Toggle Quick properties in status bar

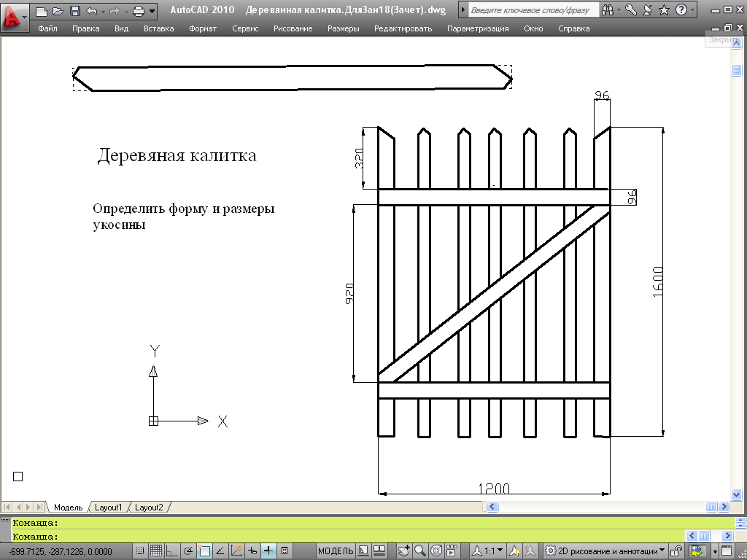click(285, 551)
